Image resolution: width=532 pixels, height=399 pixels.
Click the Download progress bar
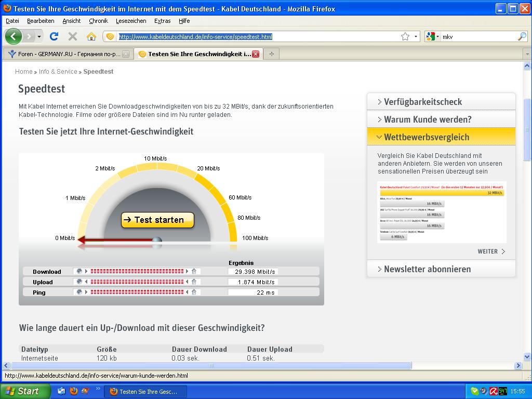point(138,271)
